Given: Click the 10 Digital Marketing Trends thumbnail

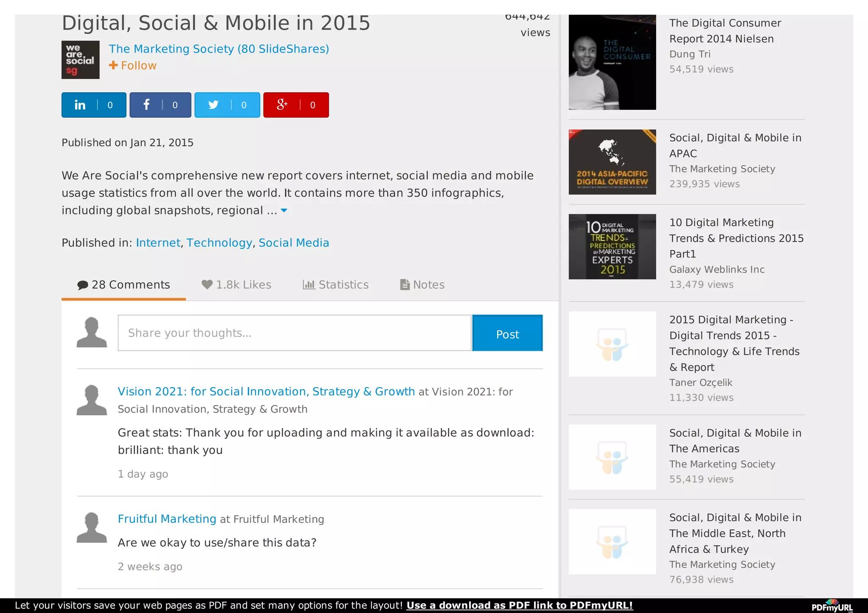Looking at the screenshot, I should 612,247.
